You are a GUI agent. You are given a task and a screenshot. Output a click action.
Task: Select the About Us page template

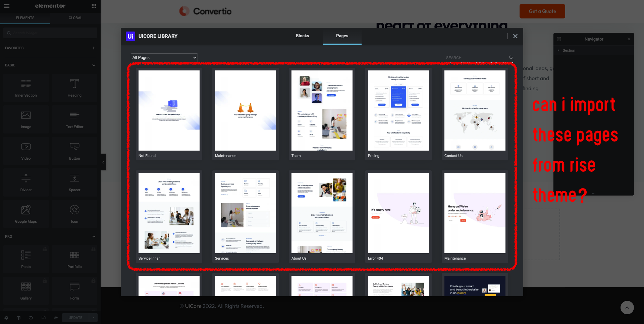pos(322,217)
